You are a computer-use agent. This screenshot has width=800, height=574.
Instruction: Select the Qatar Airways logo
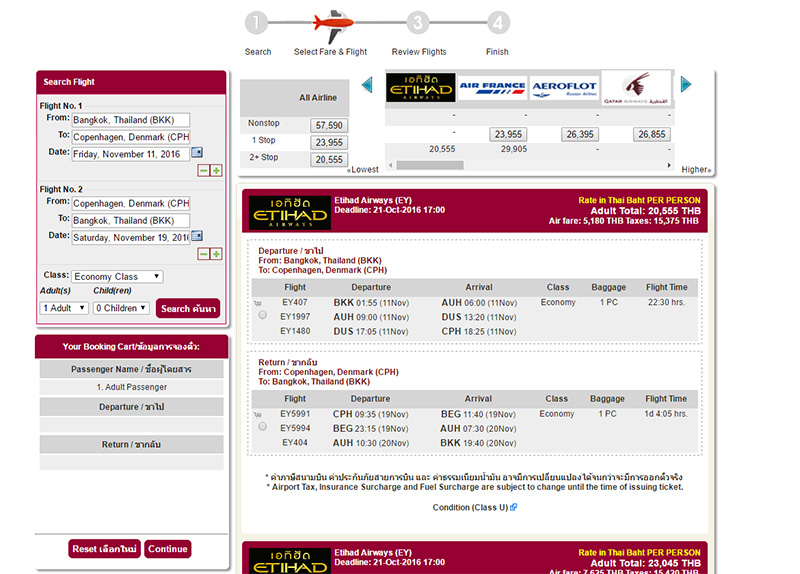click(x=636, y=87)
